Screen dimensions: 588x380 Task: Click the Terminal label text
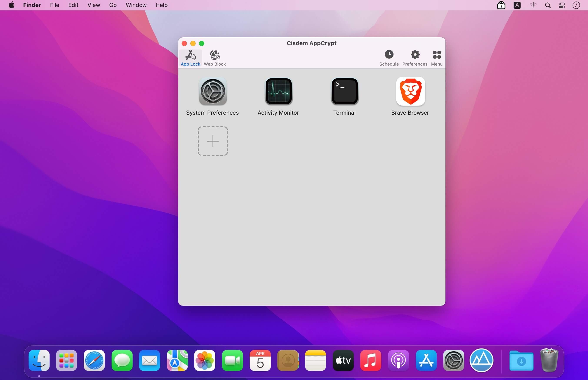point(344,113)
